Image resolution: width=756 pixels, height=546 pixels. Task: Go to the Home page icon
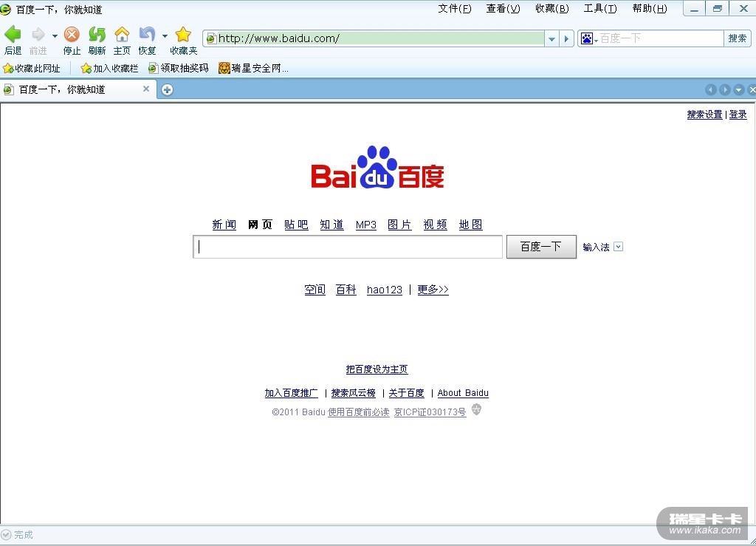122,35
